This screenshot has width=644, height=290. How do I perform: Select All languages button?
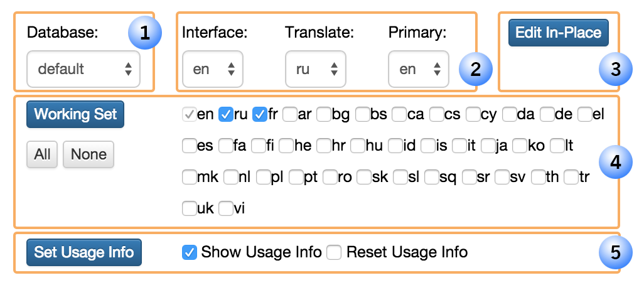point(42,154)
